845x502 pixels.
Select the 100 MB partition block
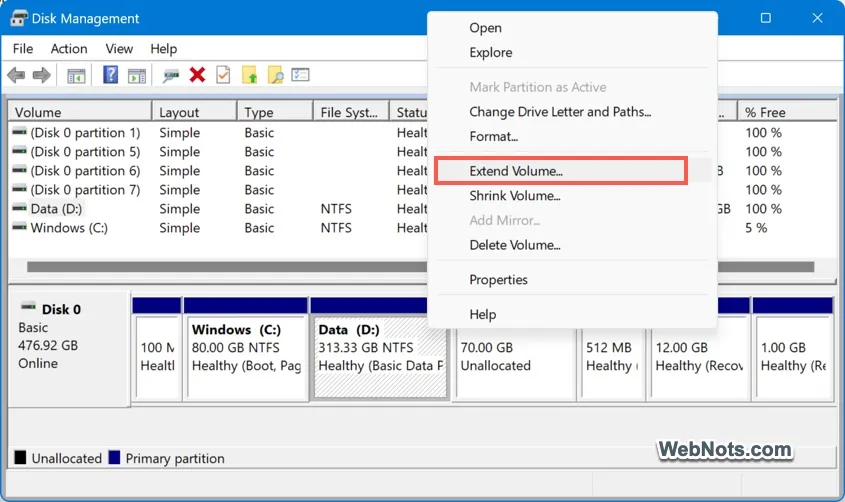157,348
